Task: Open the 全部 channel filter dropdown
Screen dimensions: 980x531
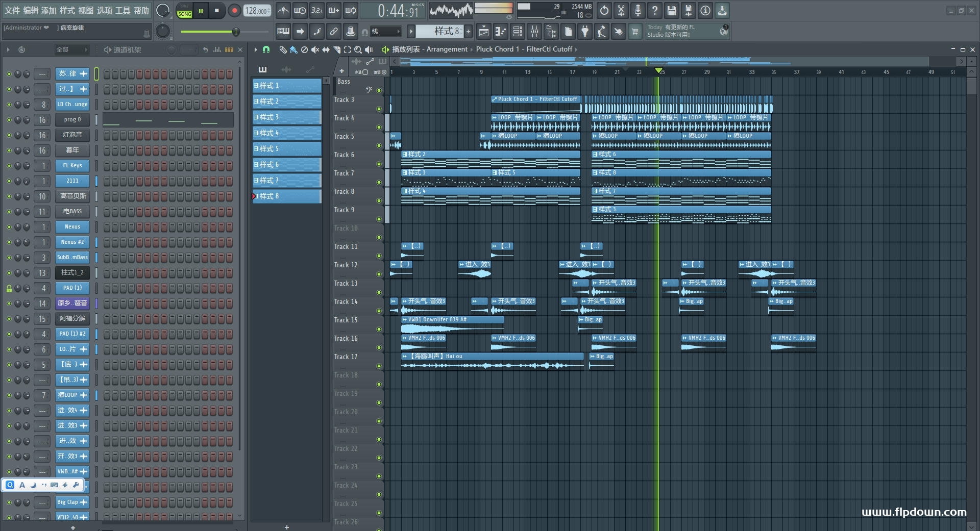Action: click(x=71, y=49)
